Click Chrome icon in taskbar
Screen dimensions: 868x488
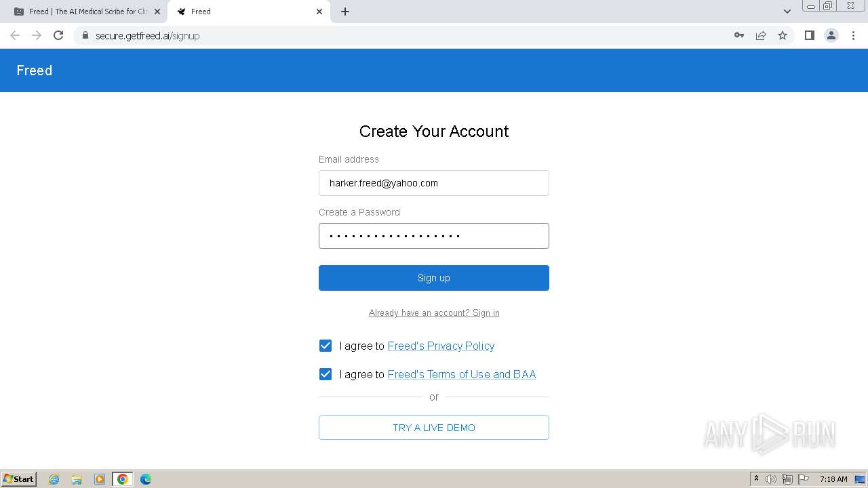click(x=123, y=479)
